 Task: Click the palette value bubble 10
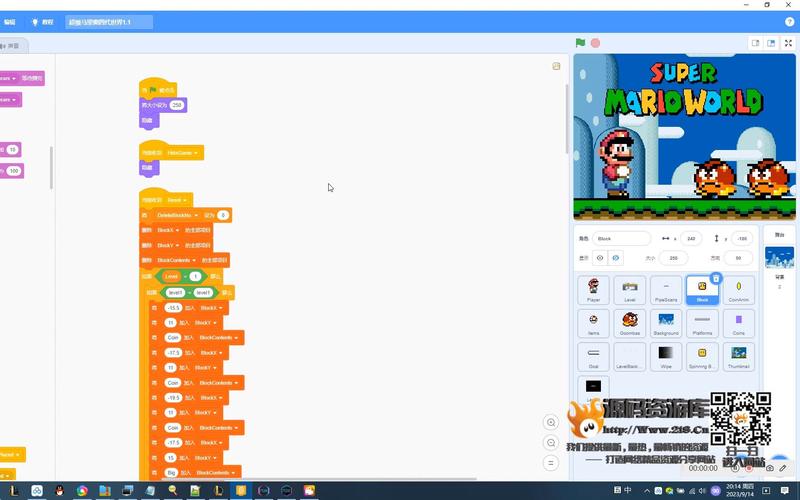tap(13, 149)
